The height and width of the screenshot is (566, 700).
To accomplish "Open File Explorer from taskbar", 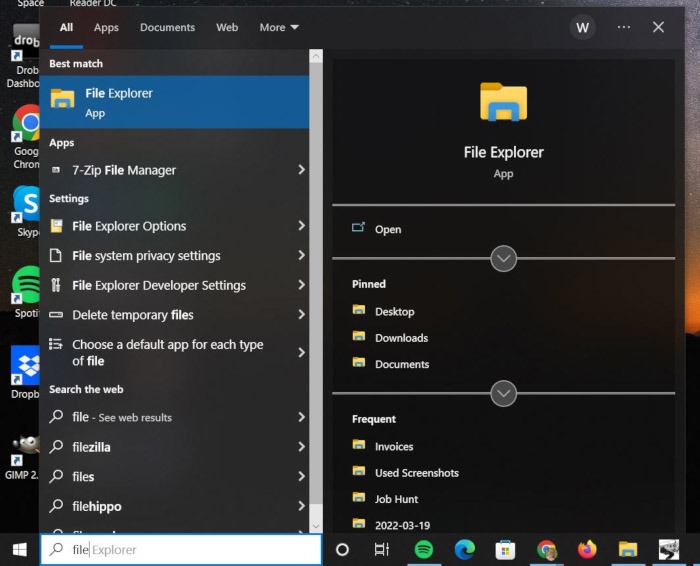I will (x=628, y=549).
